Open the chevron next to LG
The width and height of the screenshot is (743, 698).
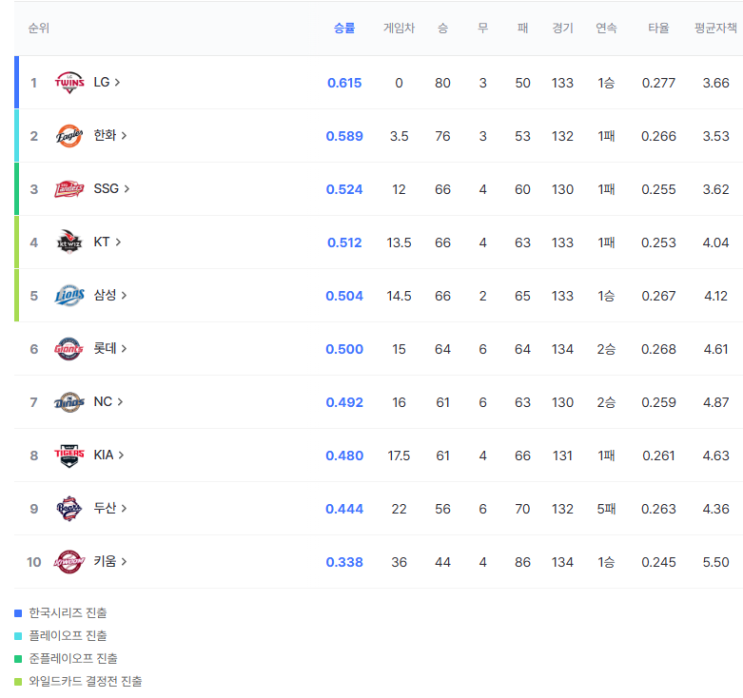[x=117, y=82]
